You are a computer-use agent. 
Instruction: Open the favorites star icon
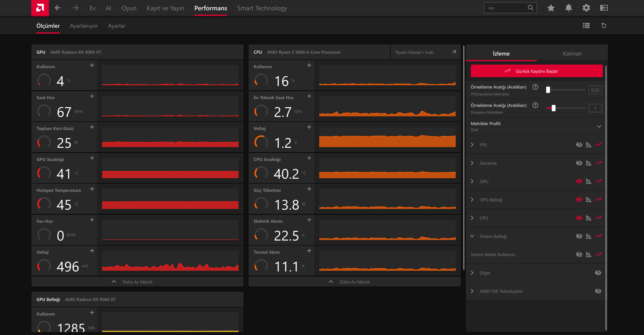(x=551, y=8)
